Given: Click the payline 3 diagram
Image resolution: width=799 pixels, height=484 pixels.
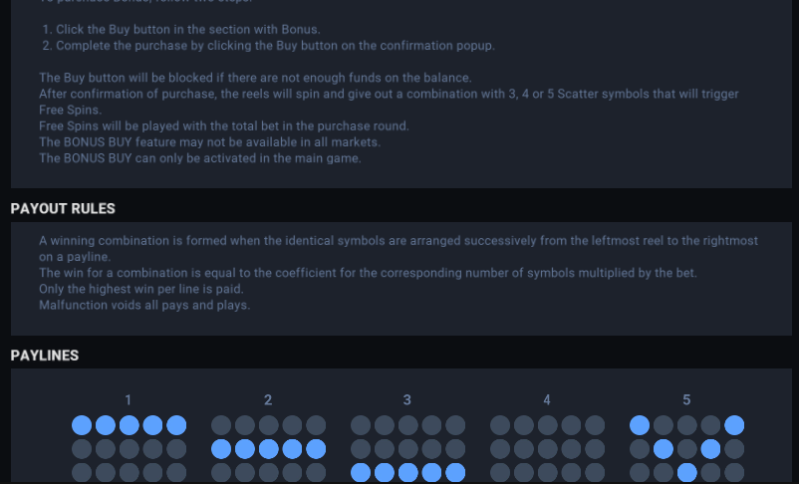Looking at the screenshot, I should coord(408,449).
